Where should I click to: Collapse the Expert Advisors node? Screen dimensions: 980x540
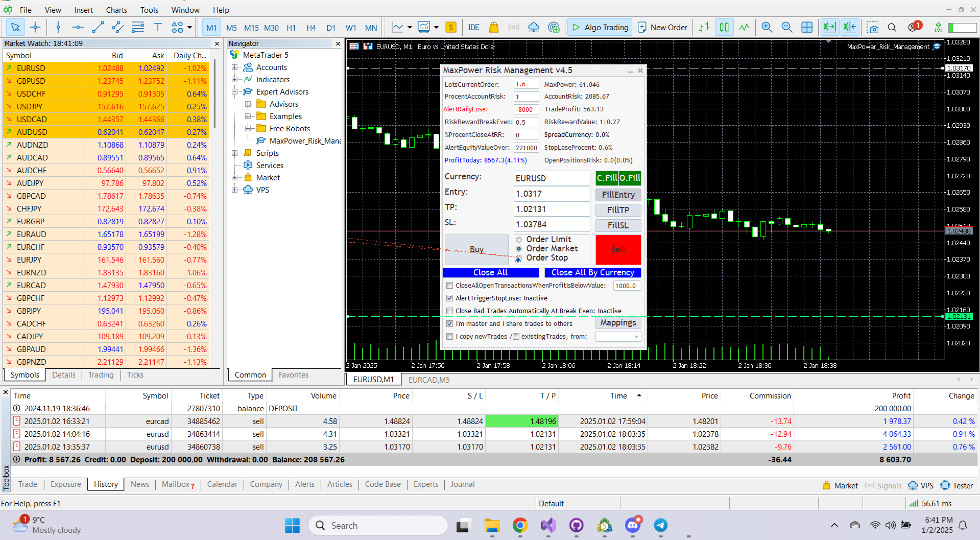tap(235, 92)
